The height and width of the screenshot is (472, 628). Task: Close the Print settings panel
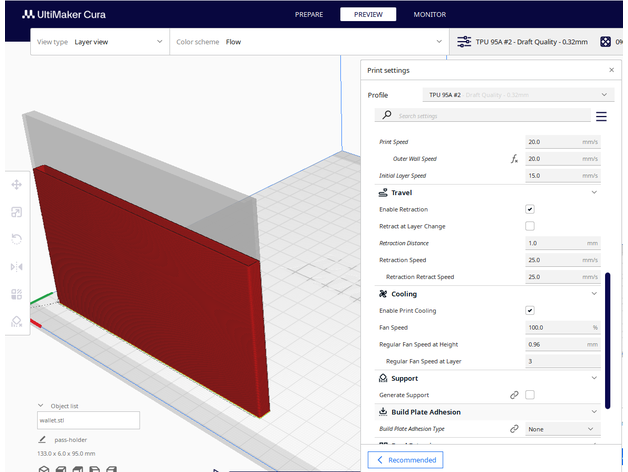click(611, 70)
